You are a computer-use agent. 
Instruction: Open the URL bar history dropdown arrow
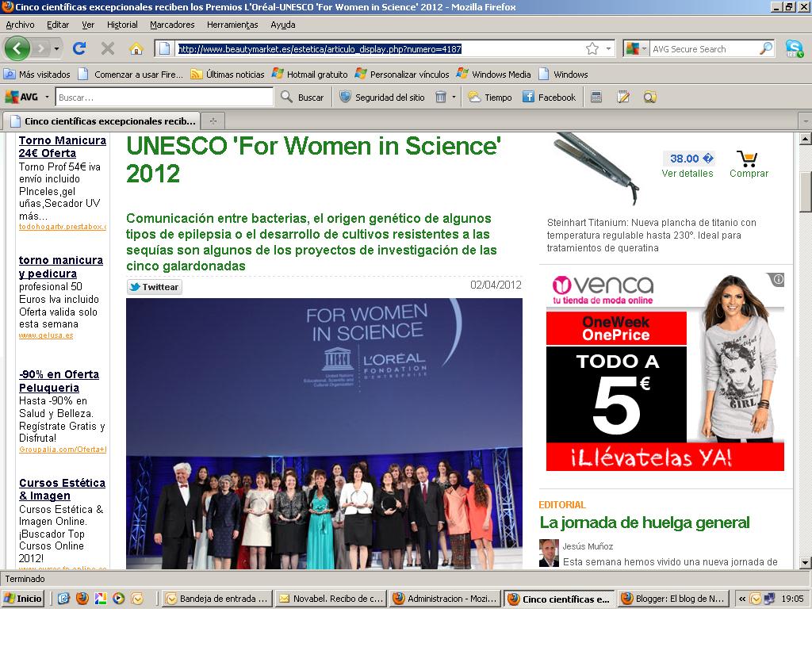608,48
